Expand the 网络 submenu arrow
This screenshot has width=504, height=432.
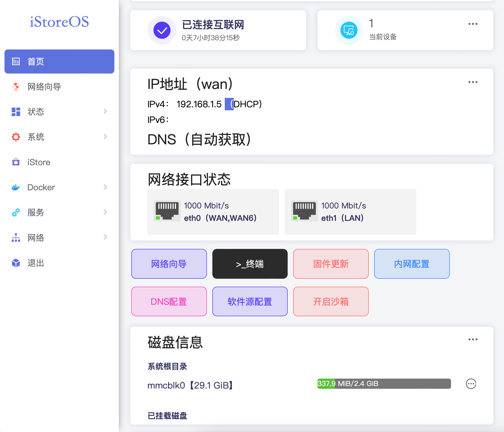pyautogui.click(x=105, y=237)
